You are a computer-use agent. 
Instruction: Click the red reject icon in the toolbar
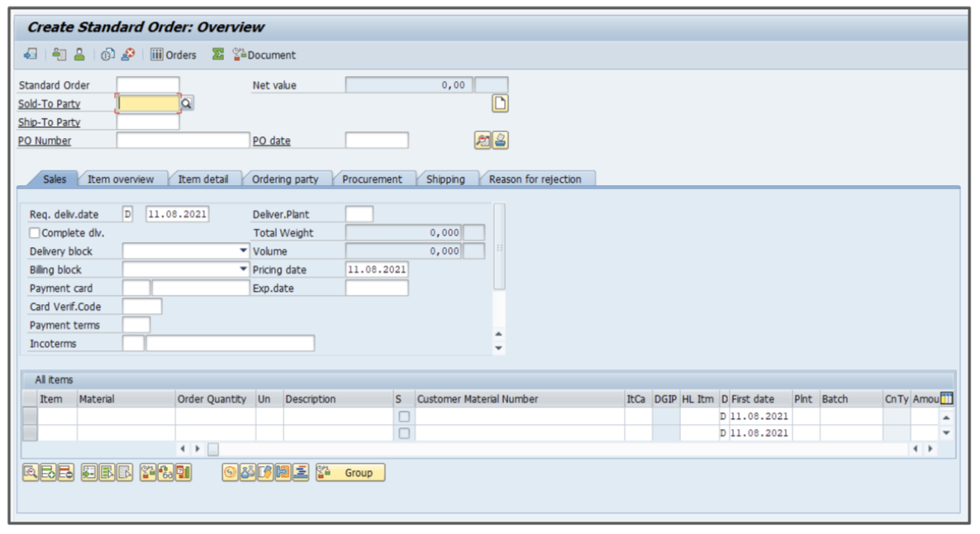coord(128,55)
